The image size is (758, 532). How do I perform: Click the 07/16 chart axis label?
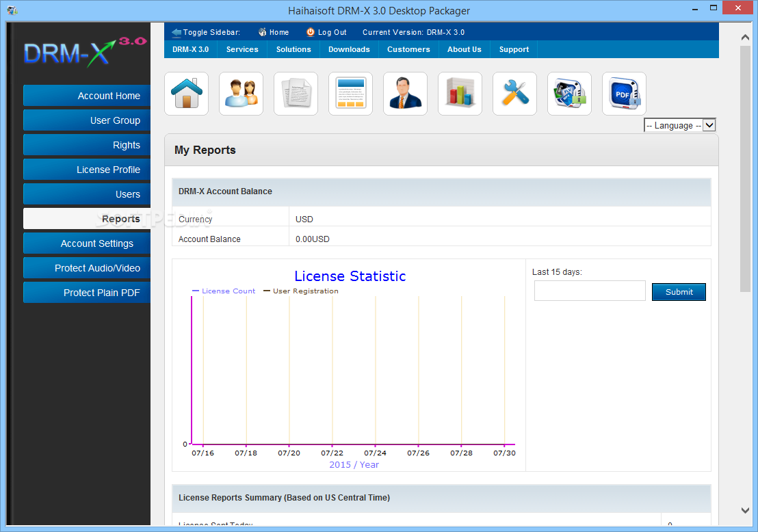tap(202, 453)
